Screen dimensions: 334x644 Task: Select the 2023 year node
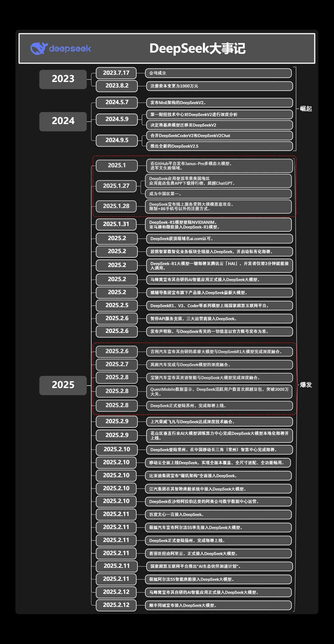(x=63, y=79)
